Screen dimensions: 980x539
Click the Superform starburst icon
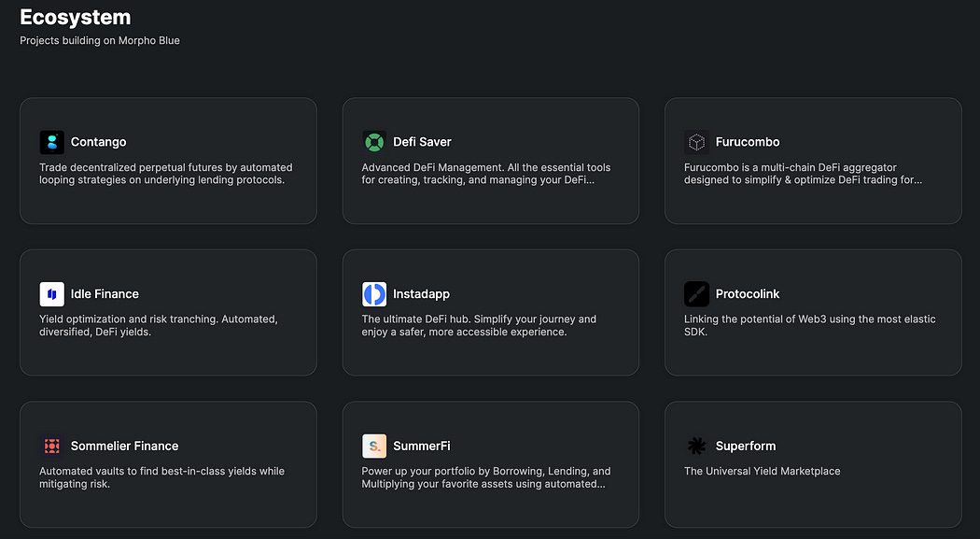pos(696,446)
